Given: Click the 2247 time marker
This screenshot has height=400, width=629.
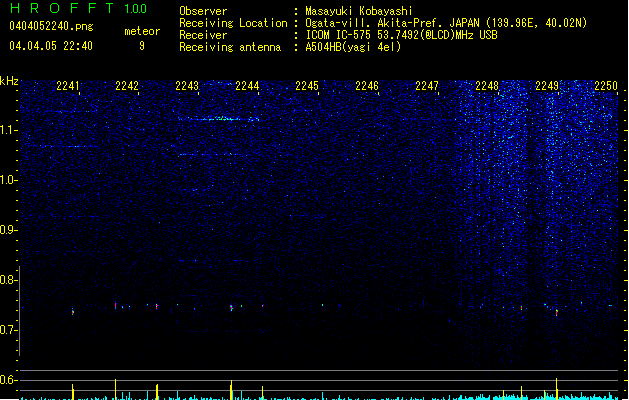Looking at the screenshot, I should (x=427, y=86).
